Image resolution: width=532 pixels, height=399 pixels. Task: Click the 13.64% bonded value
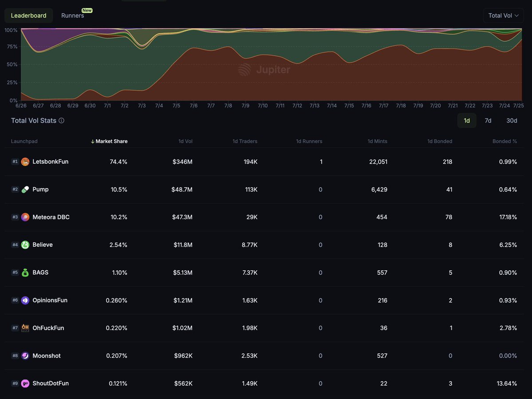tap(507, 383)
